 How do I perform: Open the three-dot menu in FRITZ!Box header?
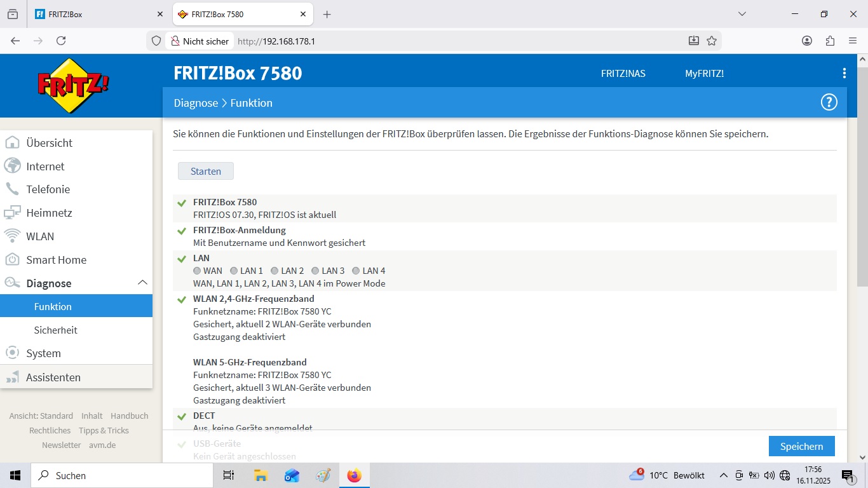844,73
